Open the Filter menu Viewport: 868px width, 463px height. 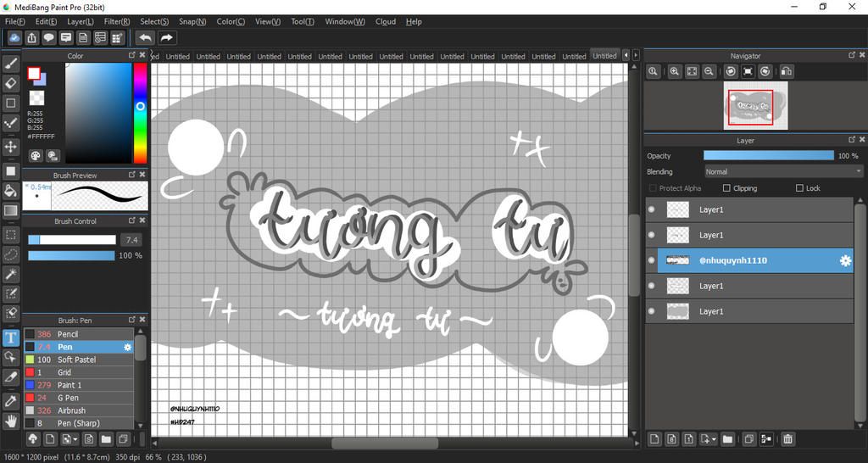coord(117,21)
